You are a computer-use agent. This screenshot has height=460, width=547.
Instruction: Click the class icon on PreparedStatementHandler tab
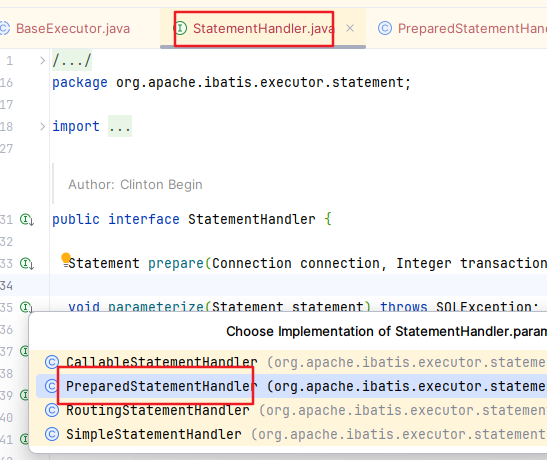pyautogui.click(x=385, y=28)
